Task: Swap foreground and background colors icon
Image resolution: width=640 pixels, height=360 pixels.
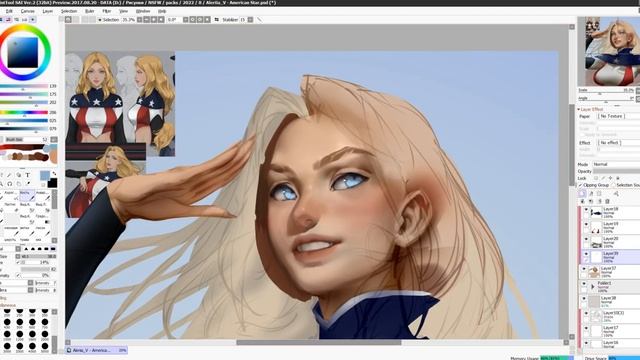Action: pyautogui.click(x=54, y=174)
